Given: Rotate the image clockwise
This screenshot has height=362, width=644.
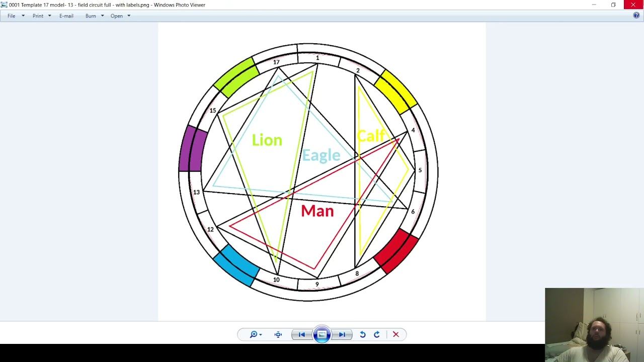Looking at the screenshot, I should pos(377,334).
